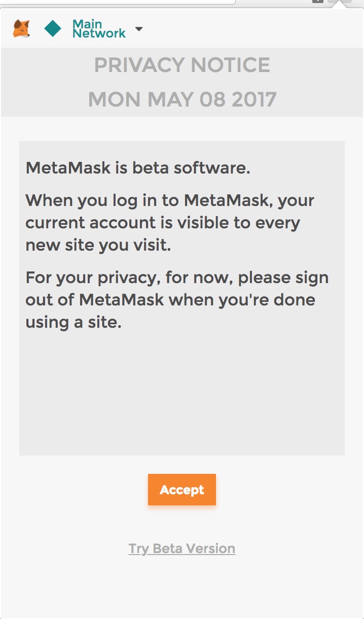Click the 'For your privacy' paragraph

pyautogui.click(x=177, y=300)
